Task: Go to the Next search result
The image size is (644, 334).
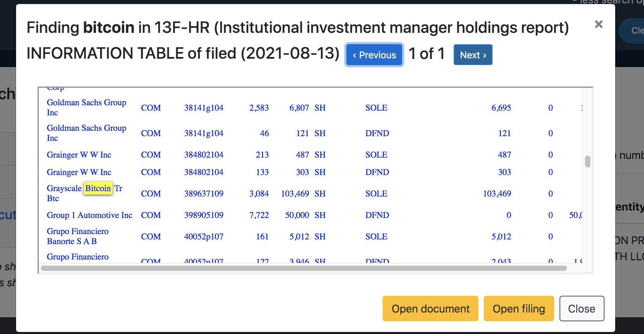Action: [x=473, y=55]
